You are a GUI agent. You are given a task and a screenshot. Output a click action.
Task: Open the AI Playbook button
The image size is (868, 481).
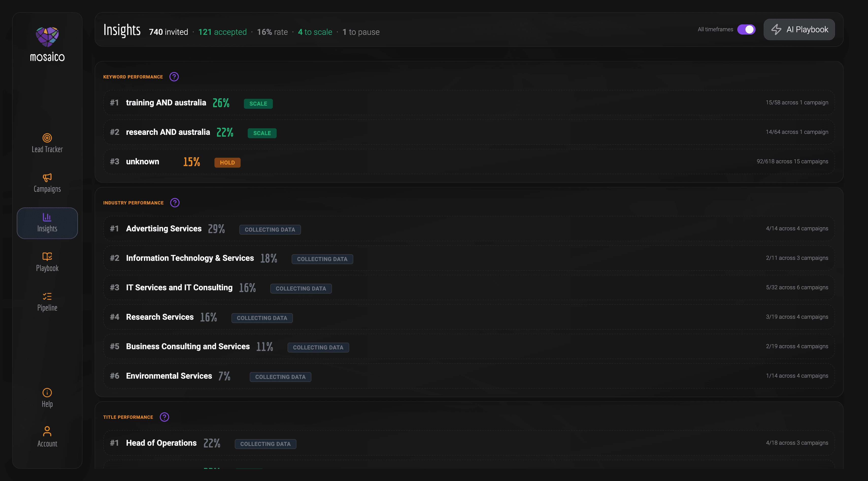pyautogui.click(x=799, y=29)
